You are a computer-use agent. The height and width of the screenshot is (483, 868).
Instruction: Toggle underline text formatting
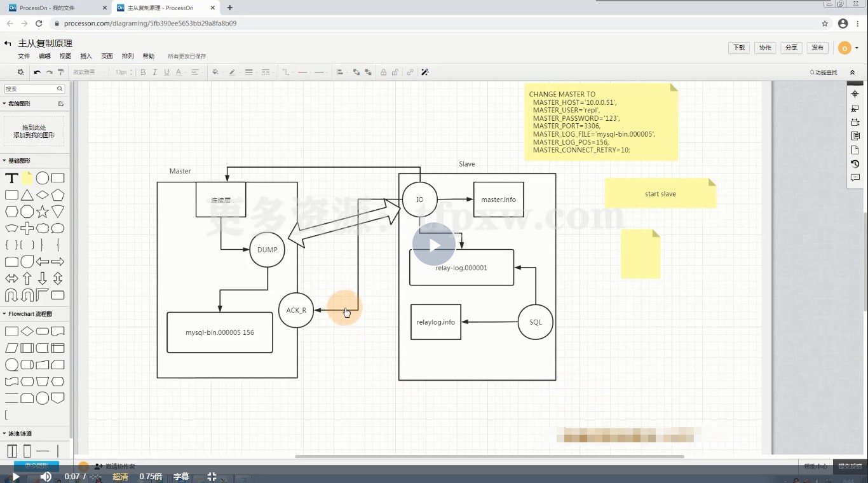point(166,72)
